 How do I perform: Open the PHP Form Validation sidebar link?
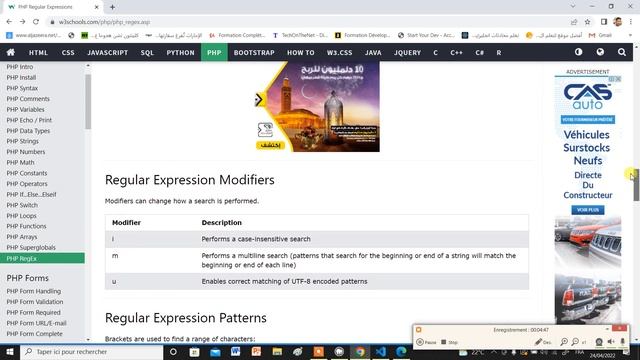35,302
